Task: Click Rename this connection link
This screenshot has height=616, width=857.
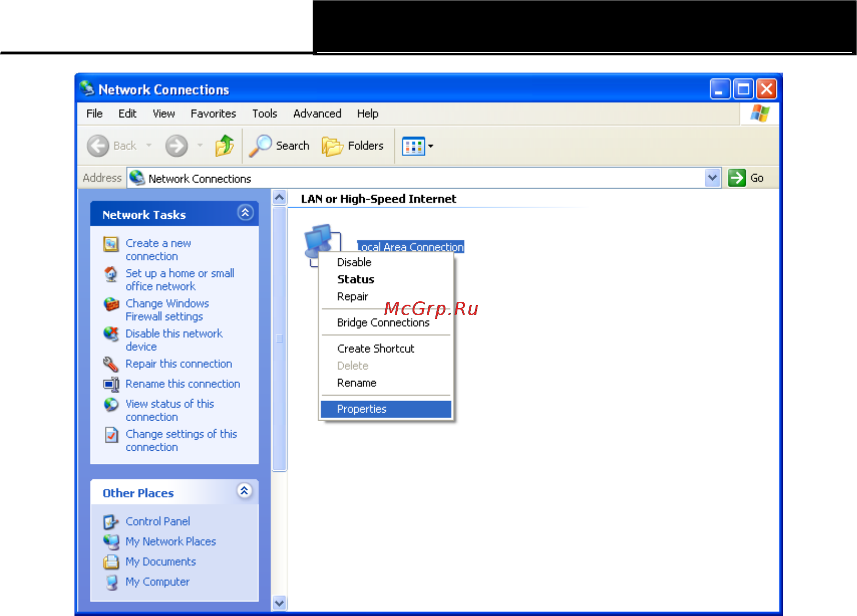Action: click(x=183, y=384)
